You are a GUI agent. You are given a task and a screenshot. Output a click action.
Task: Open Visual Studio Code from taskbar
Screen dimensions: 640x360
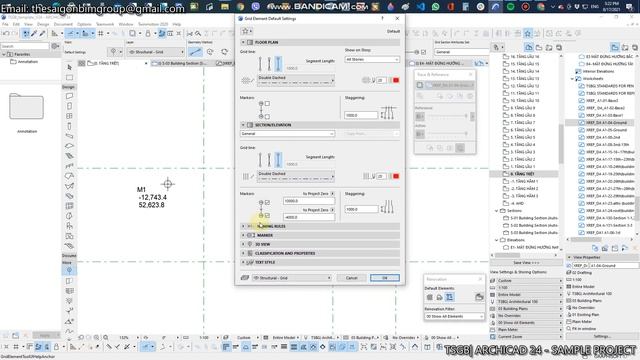coord(420,7)
